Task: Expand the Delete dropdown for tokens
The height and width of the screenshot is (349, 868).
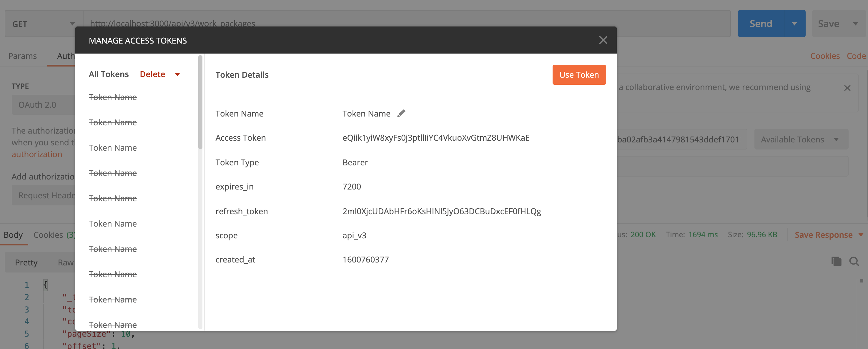Action: point(178,74)
